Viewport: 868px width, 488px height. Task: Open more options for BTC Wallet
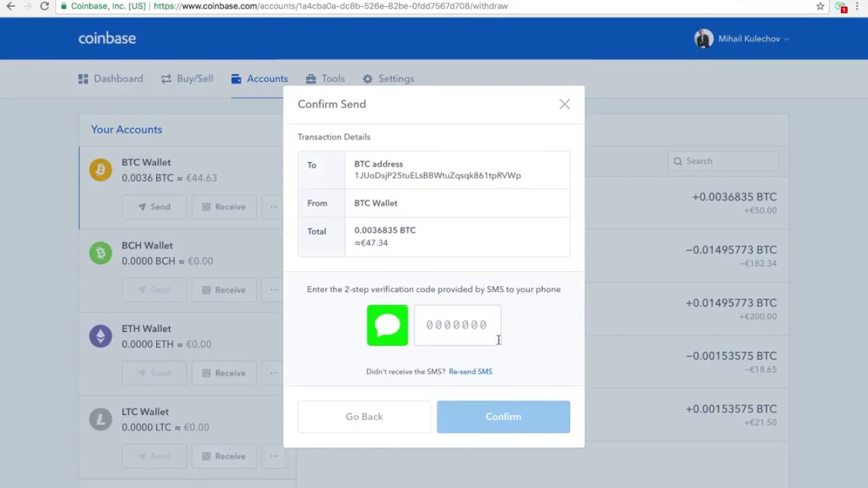(x=273, y=207)
